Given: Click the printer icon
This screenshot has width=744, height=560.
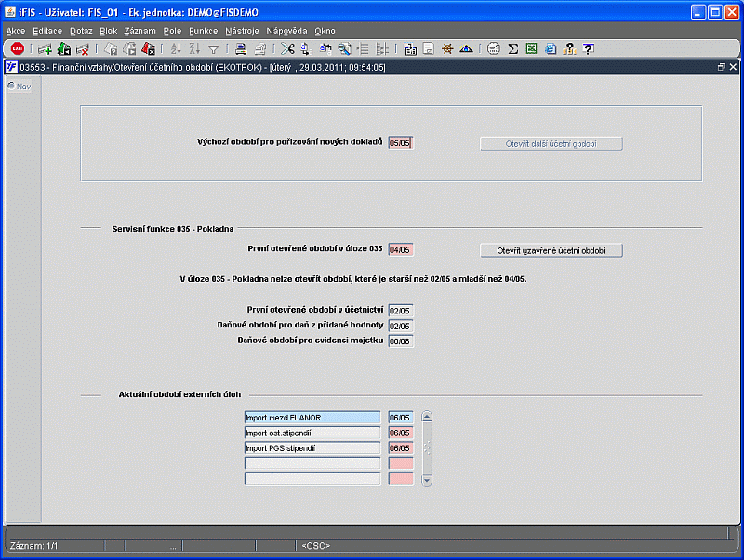Looking at the screenshot, I should (x=241, y=48).
